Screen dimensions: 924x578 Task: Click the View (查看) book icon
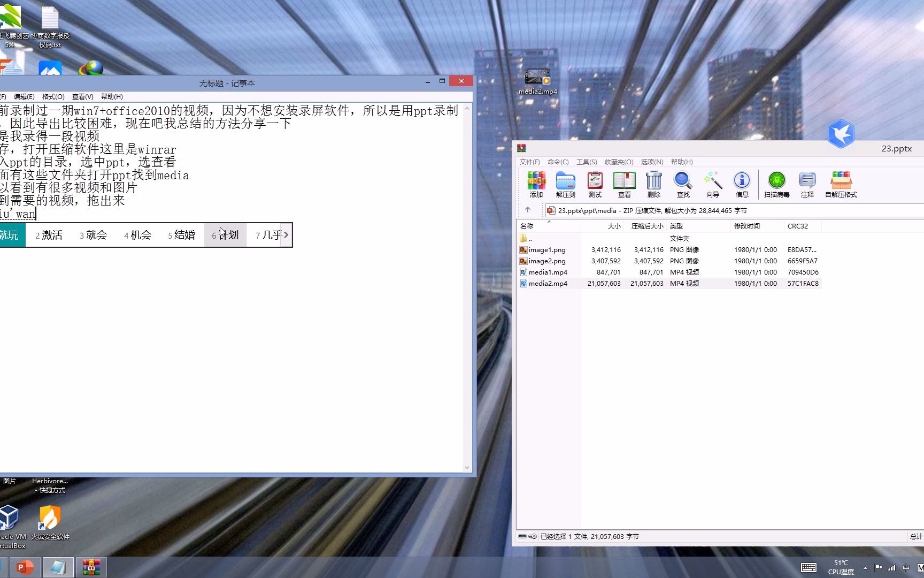[624, 185]
